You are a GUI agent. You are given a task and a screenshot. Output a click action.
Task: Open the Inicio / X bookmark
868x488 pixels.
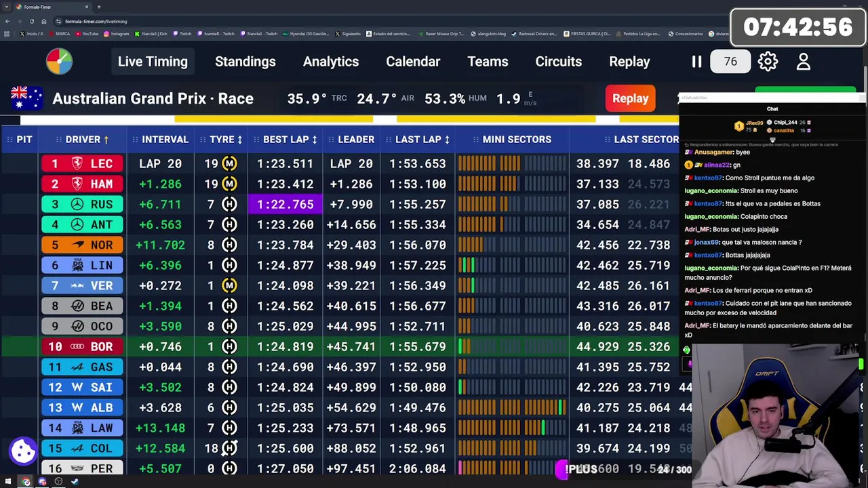31,34
